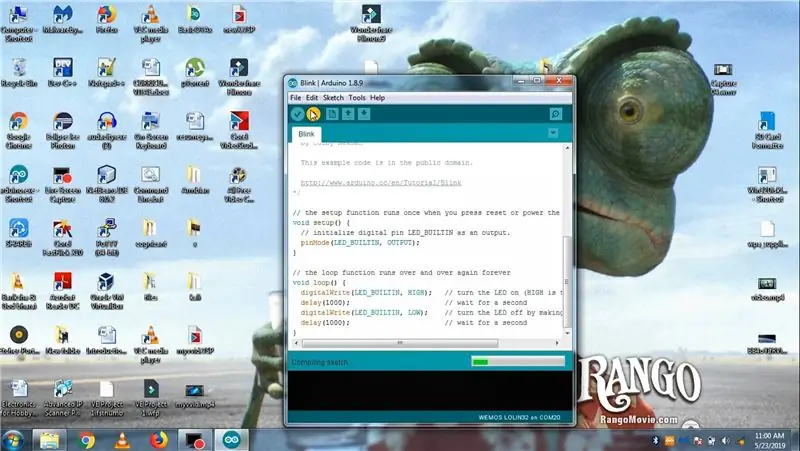This screenshot has height=451, width=800.
Task: Open Chrome from the taskbar
Action: [x=86, y=440]
